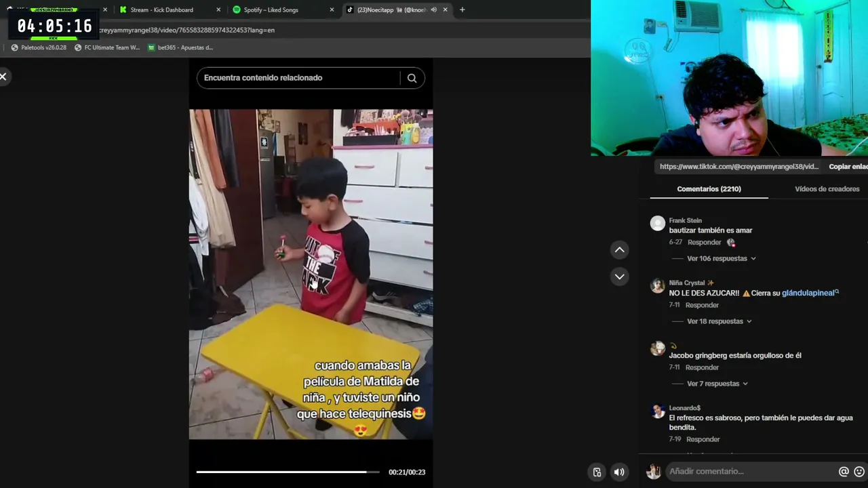This screenshot has width=868, height=488.
Task: Click the video time '00:21/00:23'
Action: pos(407,472)
